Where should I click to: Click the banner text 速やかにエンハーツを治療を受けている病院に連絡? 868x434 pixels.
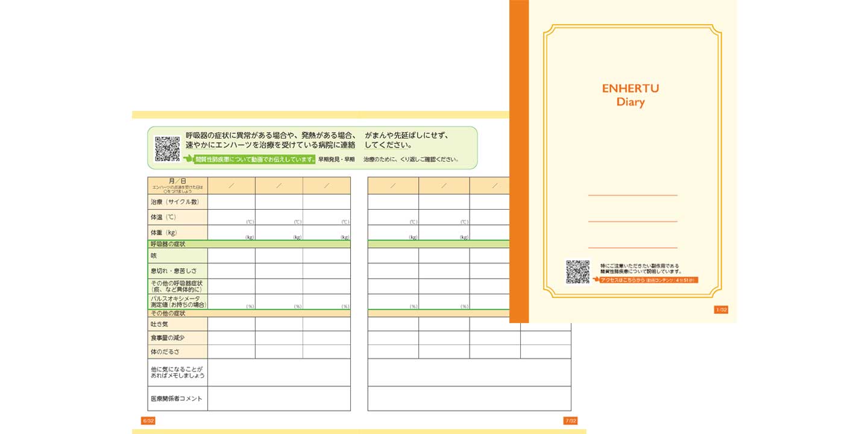pyautogui.click(x=271, y=146)
